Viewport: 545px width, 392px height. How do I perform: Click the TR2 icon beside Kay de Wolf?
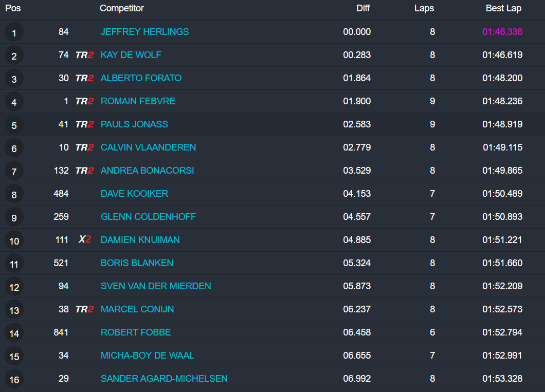(x=84, y=55)
